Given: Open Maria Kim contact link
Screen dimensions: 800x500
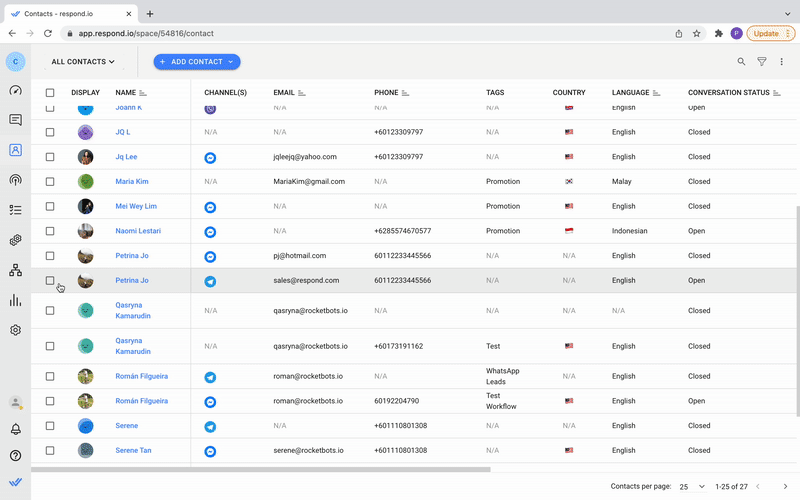Looking at the screenshot, I should [x=132, y=182].
